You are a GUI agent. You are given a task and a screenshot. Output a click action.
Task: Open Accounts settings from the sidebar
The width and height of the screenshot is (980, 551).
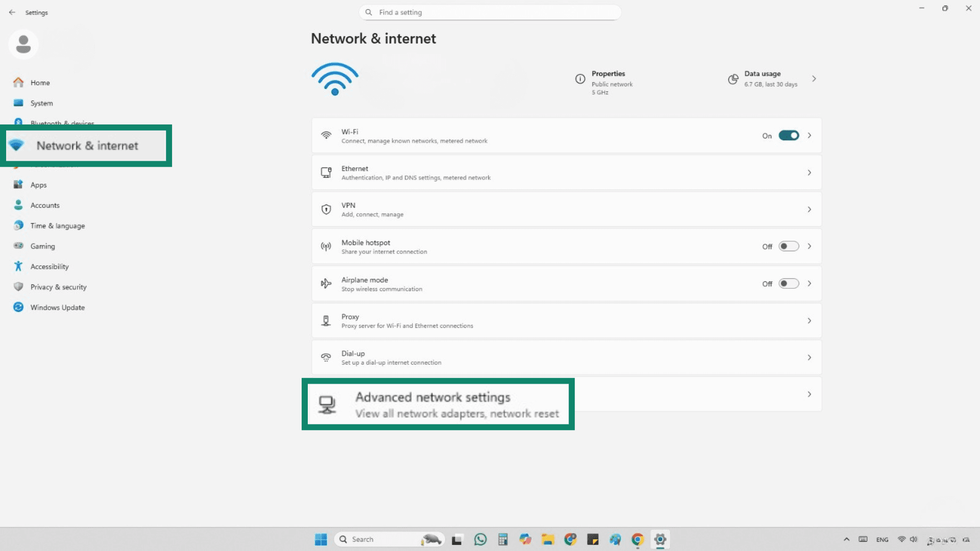pyautogui.click(x=44, y=205)
